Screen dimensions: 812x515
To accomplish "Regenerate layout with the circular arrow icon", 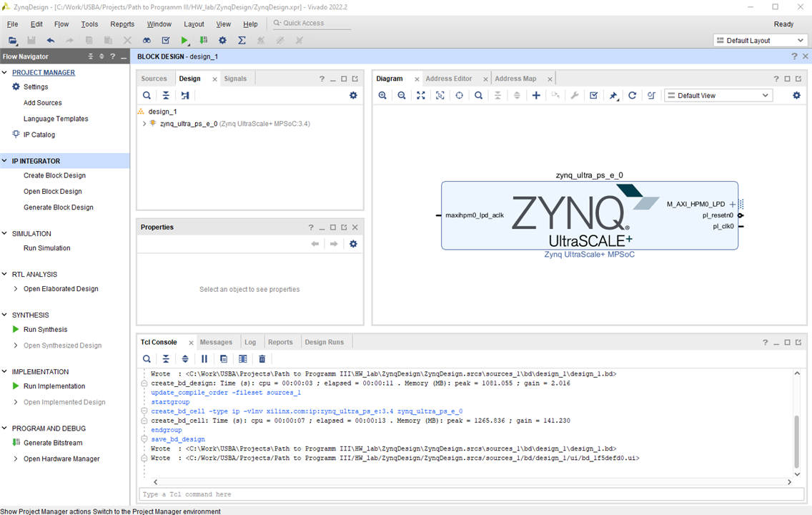I will point(632,96).
